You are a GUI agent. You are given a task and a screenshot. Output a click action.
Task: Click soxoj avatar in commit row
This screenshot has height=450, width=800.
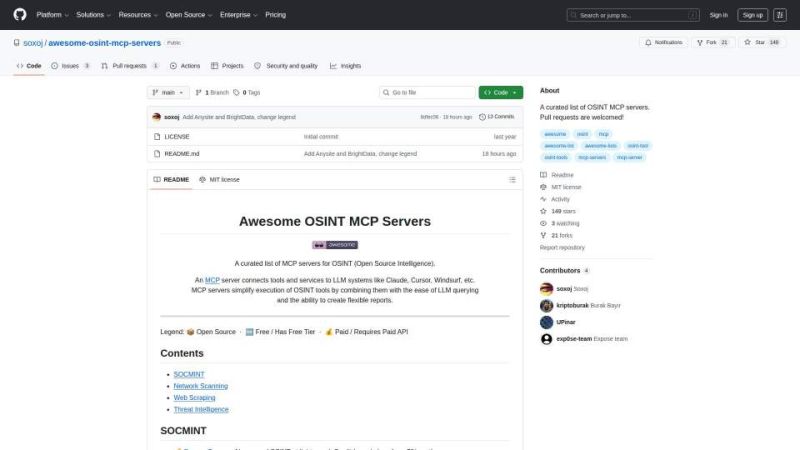(x=157, y=117)
